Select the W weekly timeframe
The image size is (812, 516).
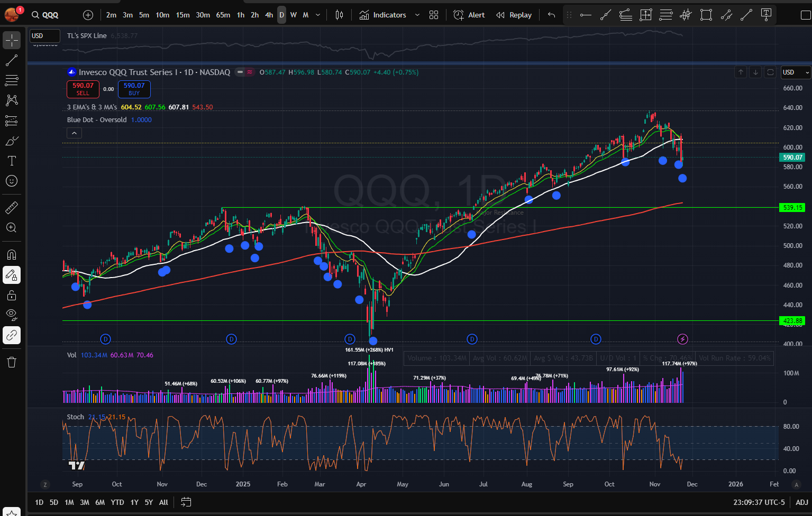pos(294,15)
